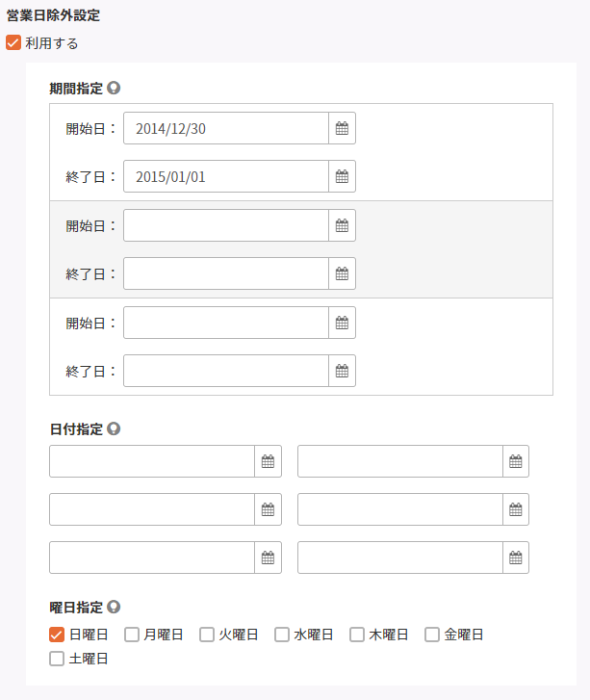Open calendar of first 日付指定 right field
This screenshot has width=590, height=700.
point(516,461)
